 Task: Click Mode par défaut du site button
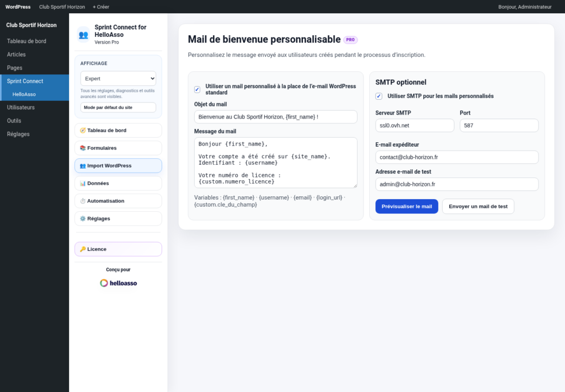click(118, 108)
